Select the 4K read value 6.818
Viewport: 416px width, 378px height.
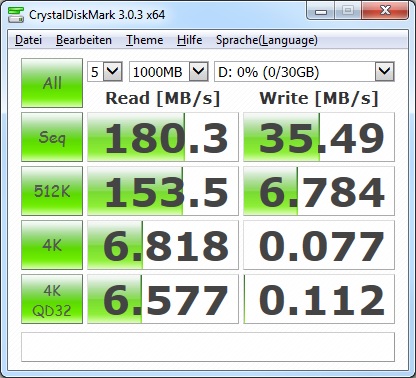pos(163,245)
